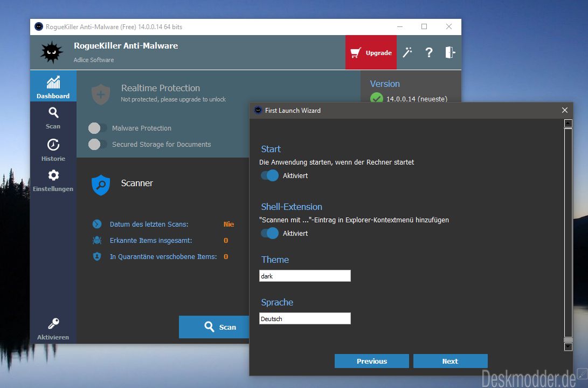The image size is (588, 388).
Task: Click the Version heading in right panel
Action: pos(385,84)
